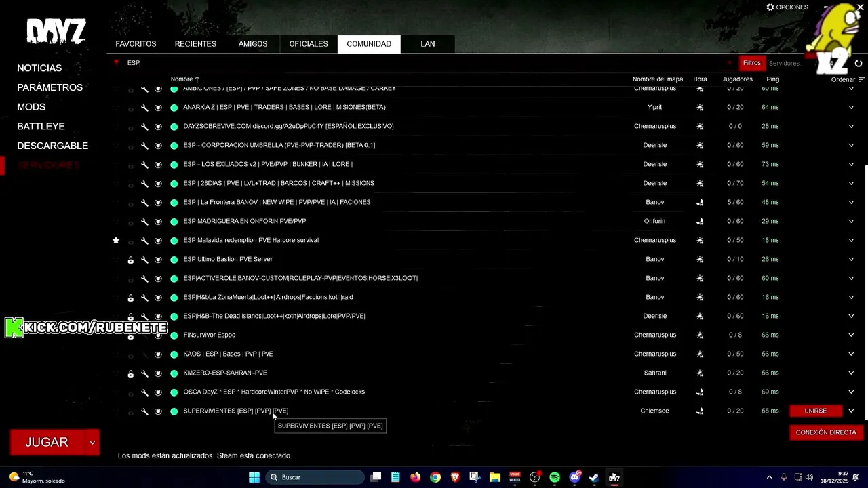Viewport: 868px width, 488px height.
Task: Open Discord from the taskbar
Action: 574,477
